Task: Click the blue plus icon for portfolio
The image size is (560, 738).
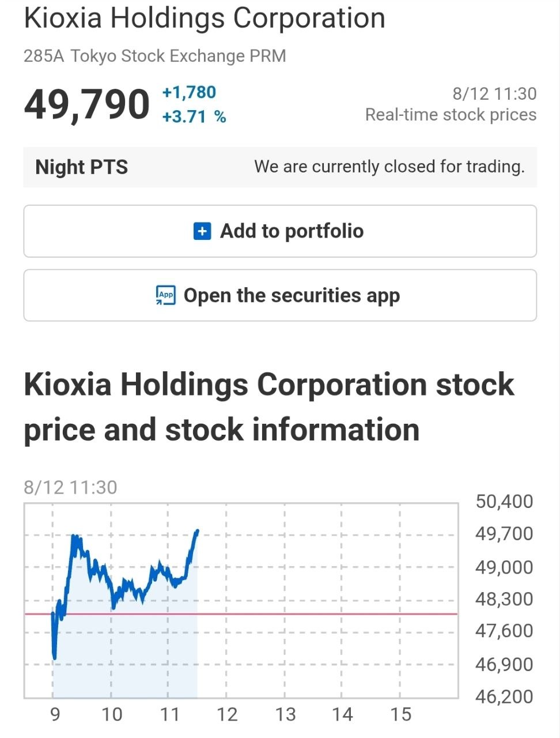Action: pos(202,231)
